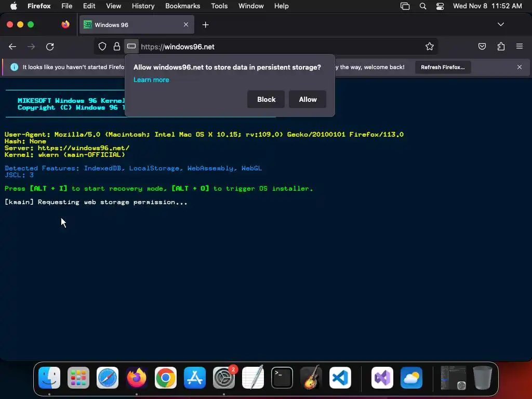
Task: Click the 'Server: https://windows96.net/' line
Action: coord(67,148)
